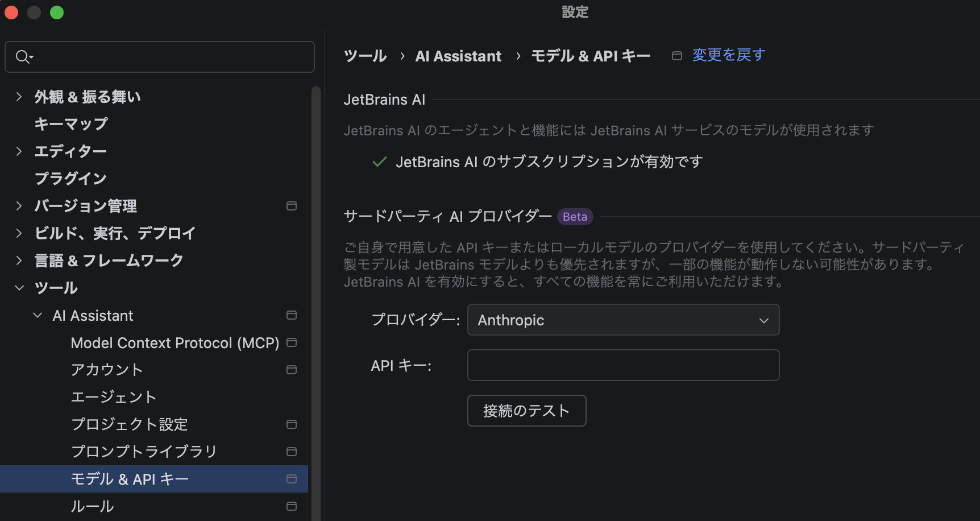This screenshot has width=980, height=521.
Task: Click project-level icon next to バージョン管理
Action: coord(292,206)
